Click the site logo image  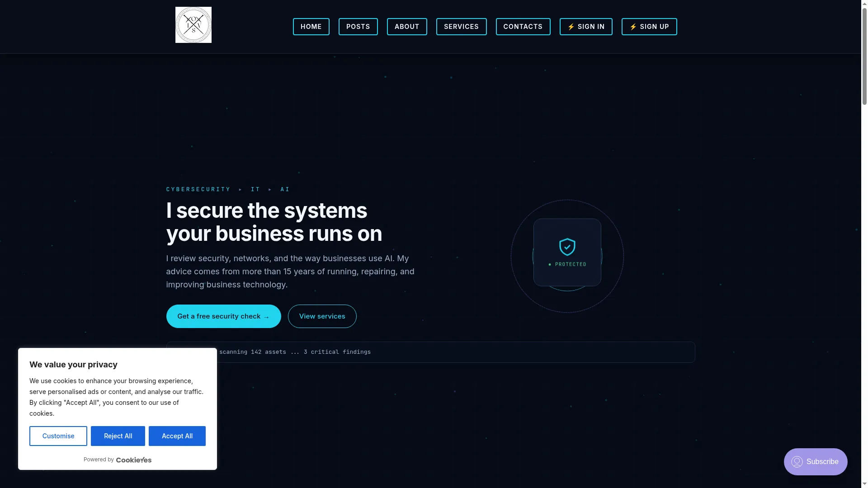click(x=193, y=25)
